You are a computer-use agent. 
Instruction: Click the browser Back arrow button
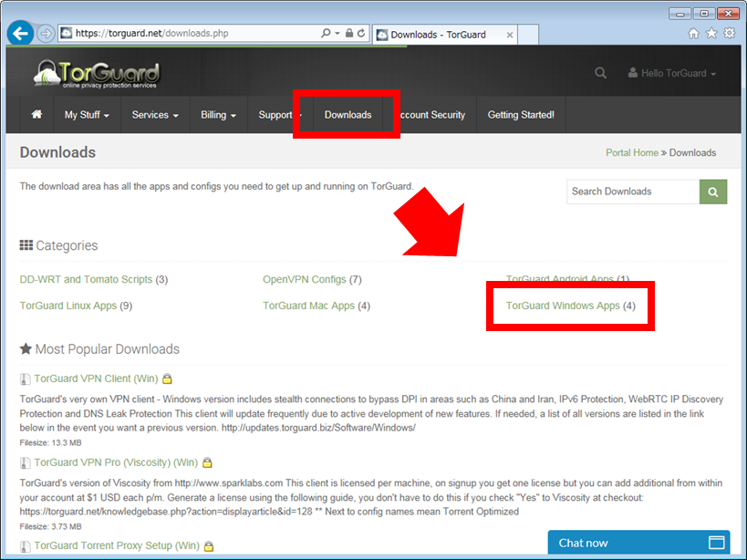click(x=20, y=34)
